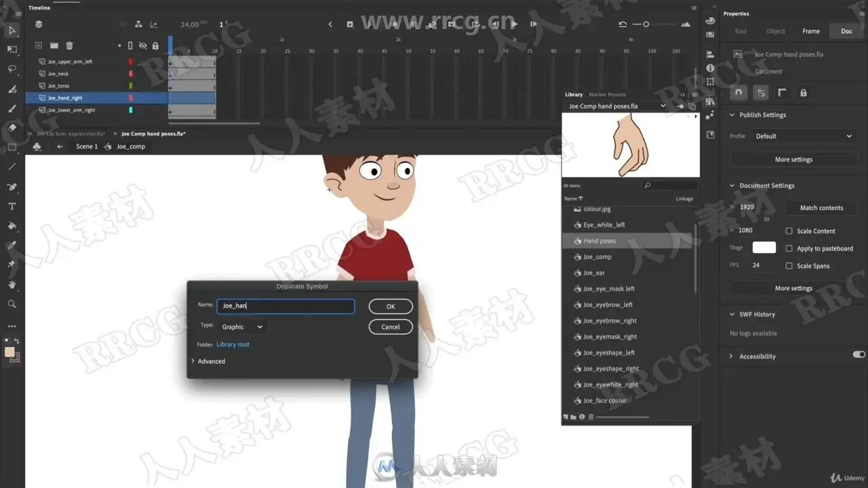Image resolution: width=868 pixels, height=488 pixels.
Task: Expand the collapsed library tabs chevrons
Action: [682, 95]
